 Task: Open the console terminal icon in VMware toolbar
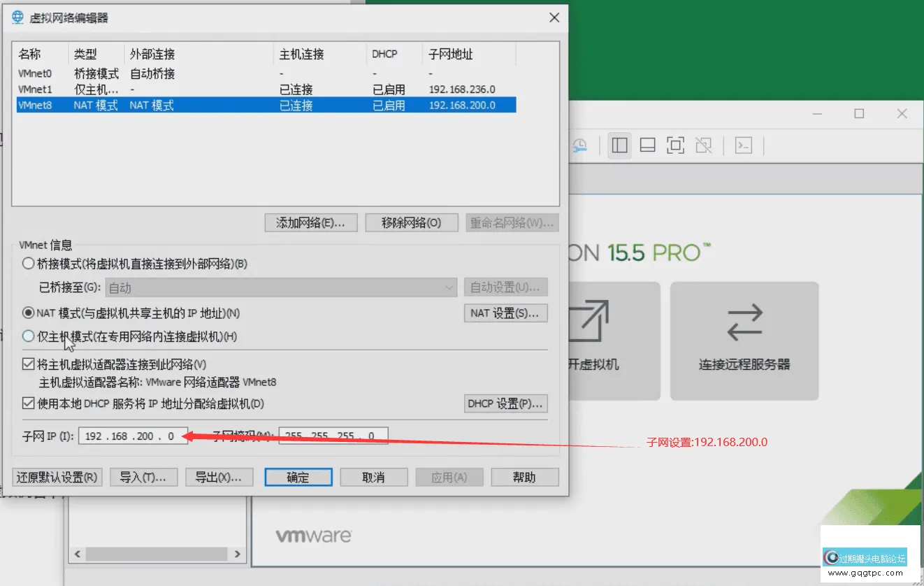743,145
